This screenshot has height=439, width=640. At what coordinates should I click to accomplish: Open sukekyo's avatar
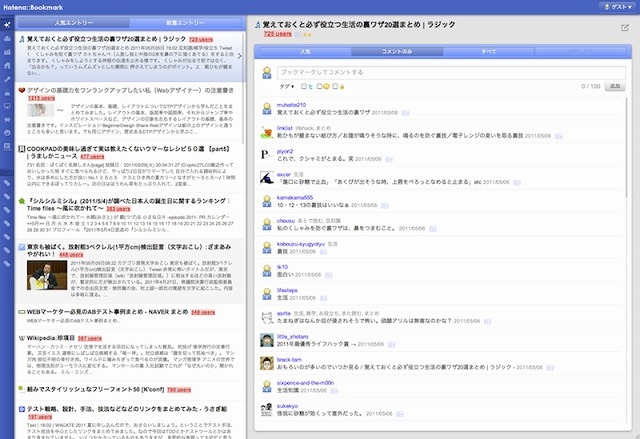pyautogui.click(x=267, y=409)
